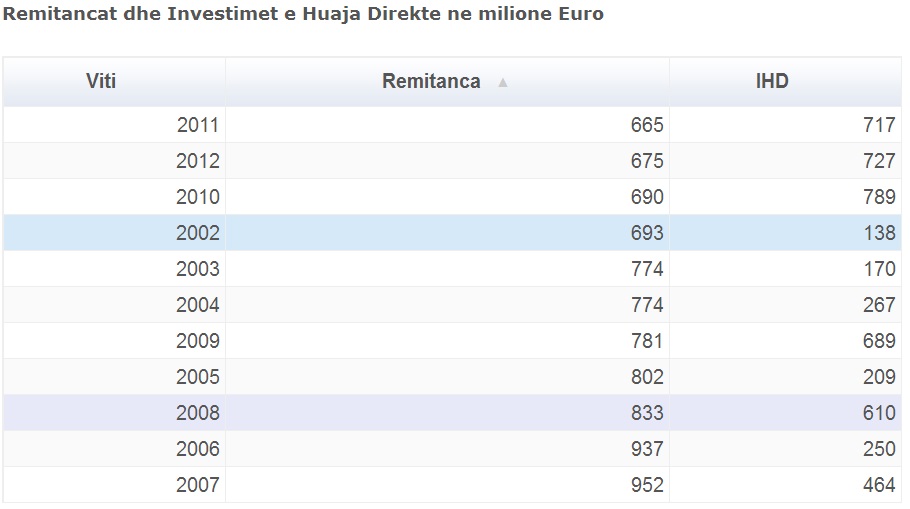Screen dimensions: 910x509
Task: Sort table by Viti column header
Action: click(x=101, y=82)
